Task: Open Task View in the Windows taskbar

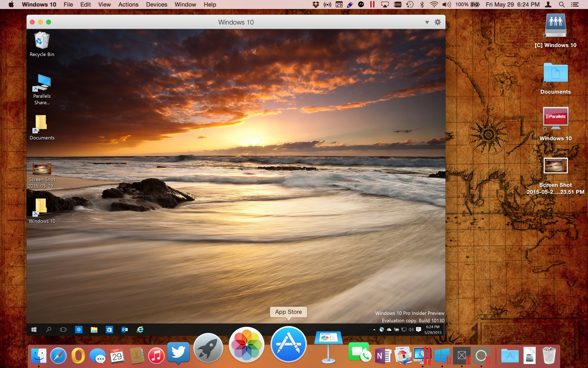Action: pyautogui.click(x=63, y=330)
